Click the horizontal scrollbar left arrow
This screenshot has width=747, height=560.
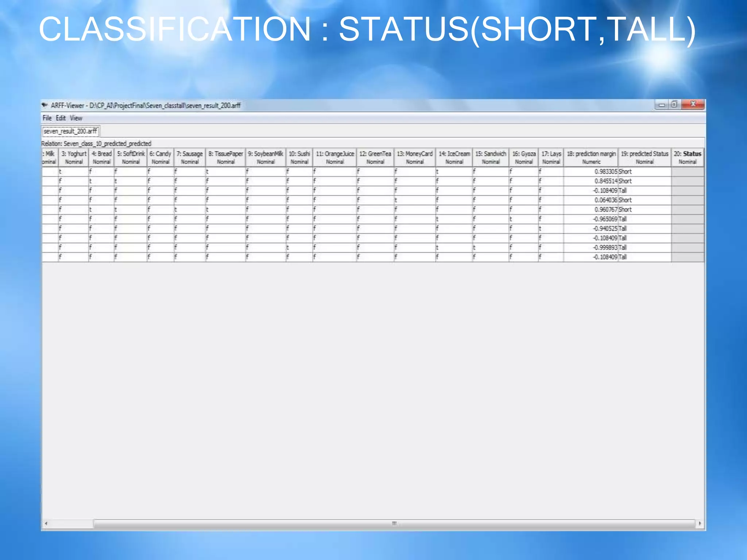coord(46,524)
